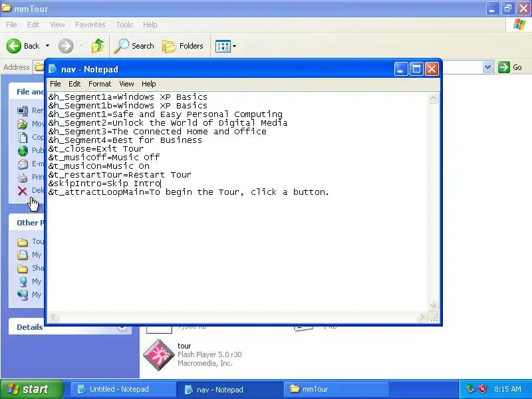Open Shared Documents folder icon
The height and width of the screenshot is (399, 532).
pyautogui.click(x=23, y=269)
